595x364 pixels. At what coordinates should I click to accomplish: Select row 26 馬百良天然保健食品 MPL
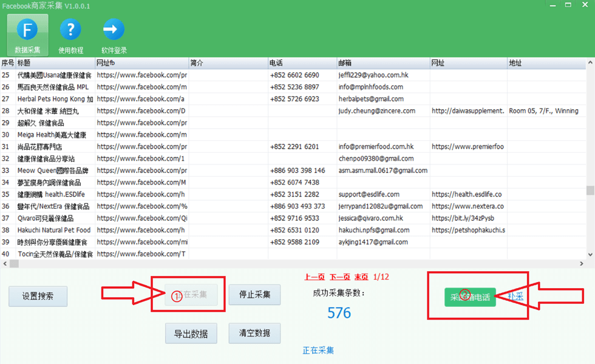pyautogui.click(x=293, y=87)
